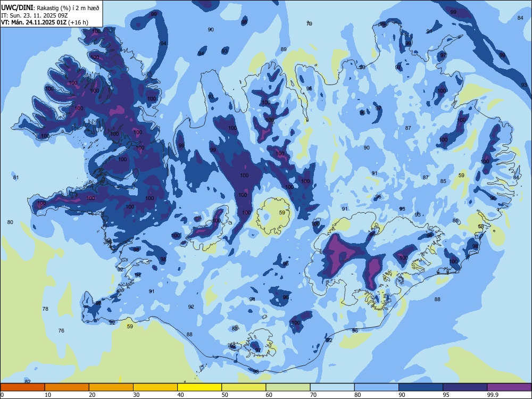The height and width of the screenshot is (399, 532).
Task: Pick the amber 20–30 legend color band
Action: pyautogui.click(x=111, y=387)
